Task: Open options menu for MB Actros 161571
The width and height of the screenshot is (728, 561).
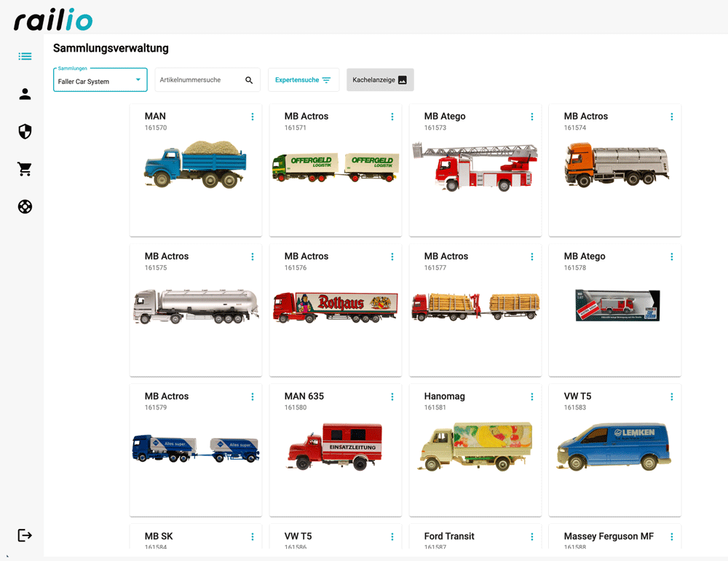Action: click(392, 117)
